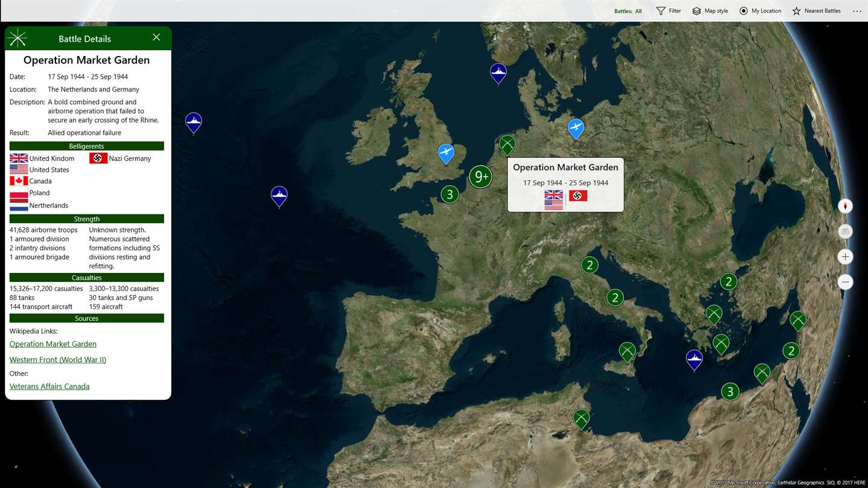This screenshot has width=868, height=488.
Task: Select the air battle pin over England
Action: 446,153
